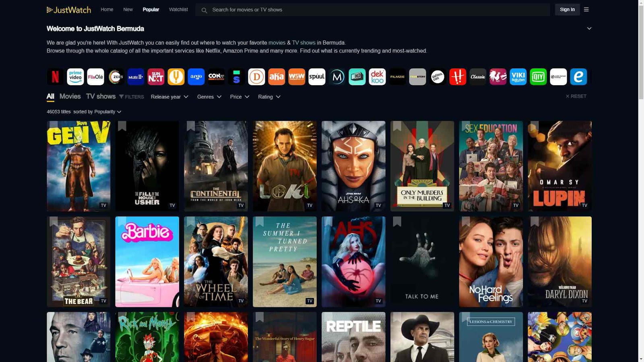The width and height of the screenshot is (644, 362).
Task: Choose the dekkoo provider icon
Action: click(377, 77)
